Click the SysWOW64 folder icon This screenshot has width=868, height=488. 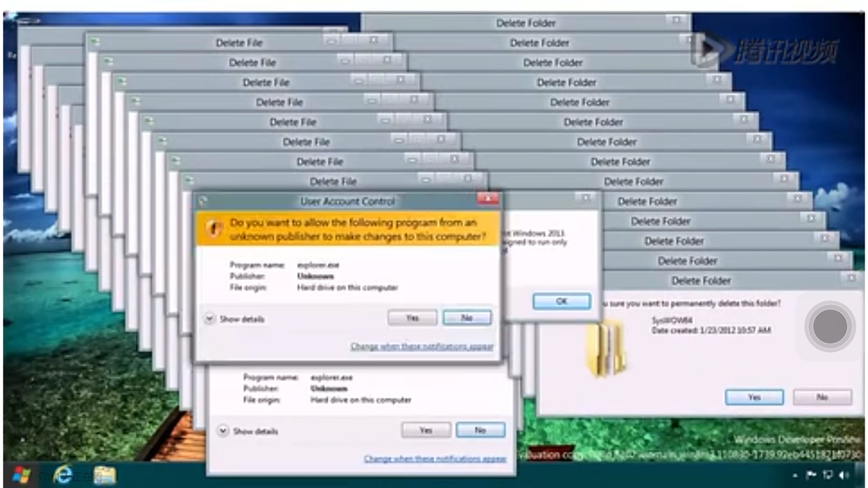606,348
